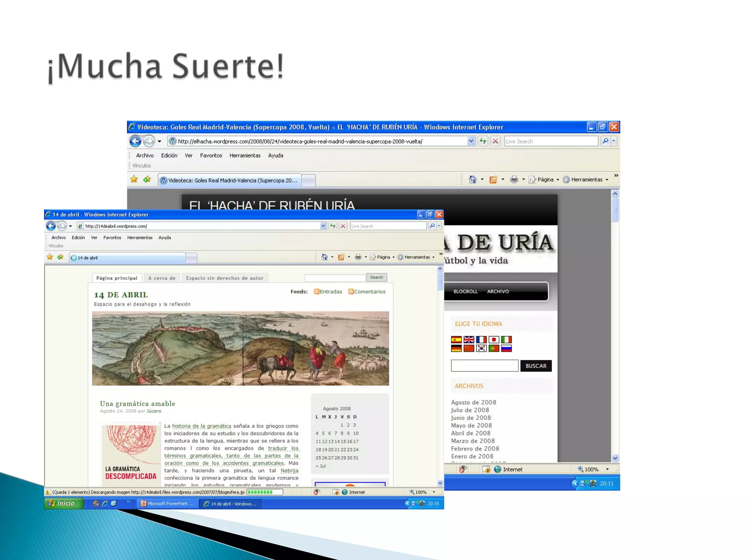Viewport: 747px width, 560px height.
Task: Select the Russian flag language icon
Action: [507, 349]
